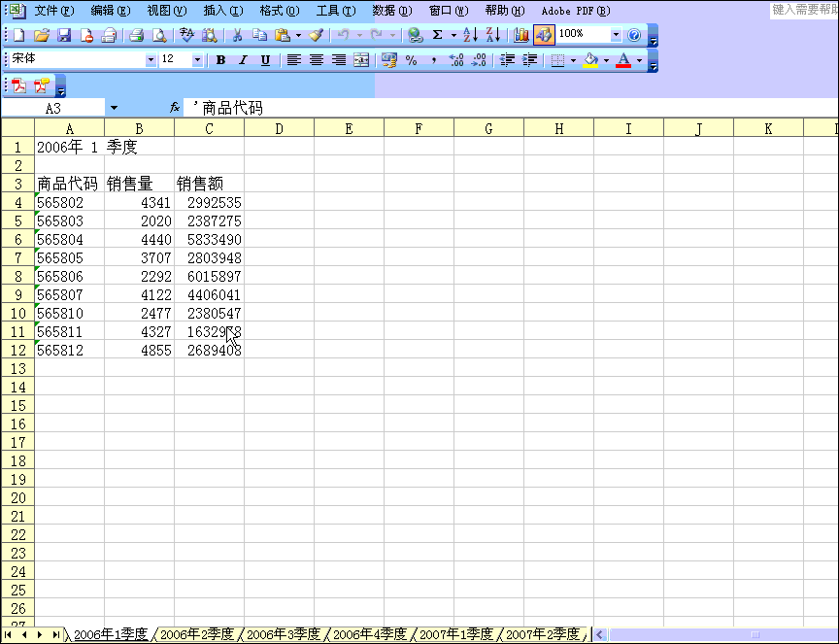Select the Format Painter brush
The width and height of the screenshot is (839, 644).
316,35
